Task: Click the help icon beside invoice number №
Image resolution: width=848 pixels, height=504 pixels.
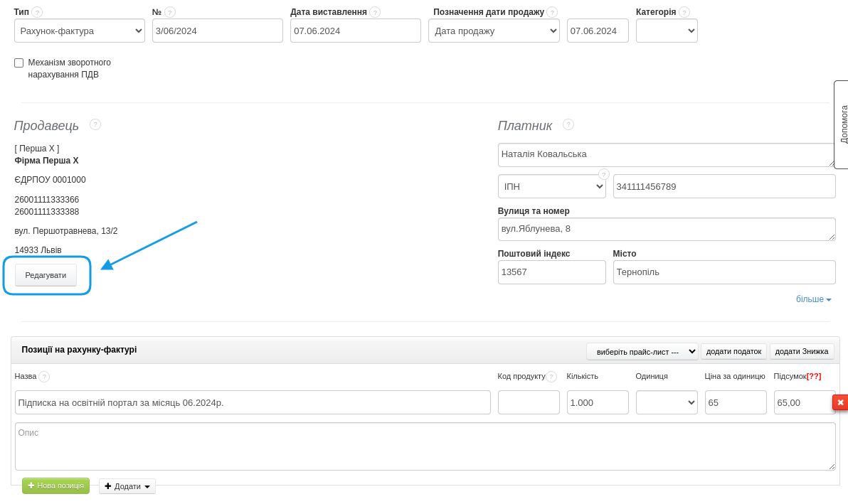Action: (170, 12)
